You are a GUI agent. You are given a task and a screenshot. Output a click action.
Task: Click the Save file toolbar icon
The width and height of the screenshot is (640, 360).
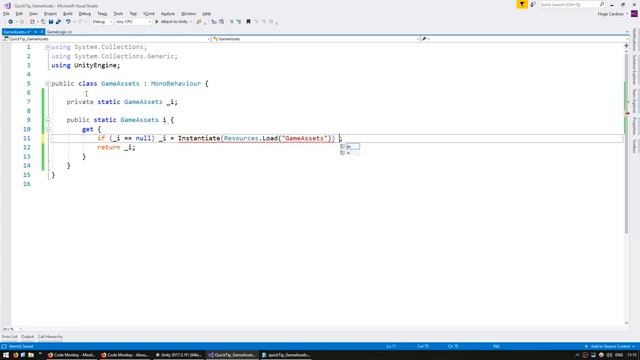tap(51, 22)
